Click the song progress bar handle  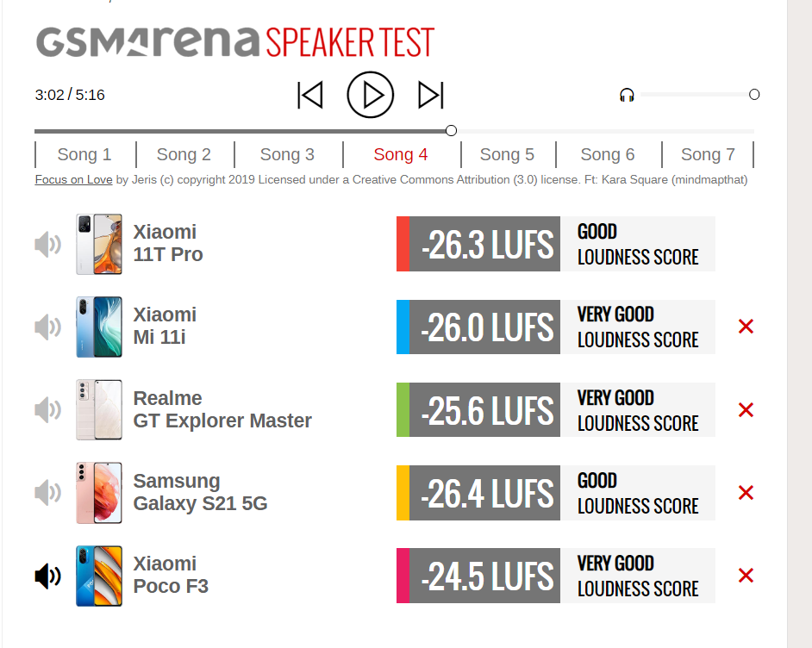pos(451,130)
